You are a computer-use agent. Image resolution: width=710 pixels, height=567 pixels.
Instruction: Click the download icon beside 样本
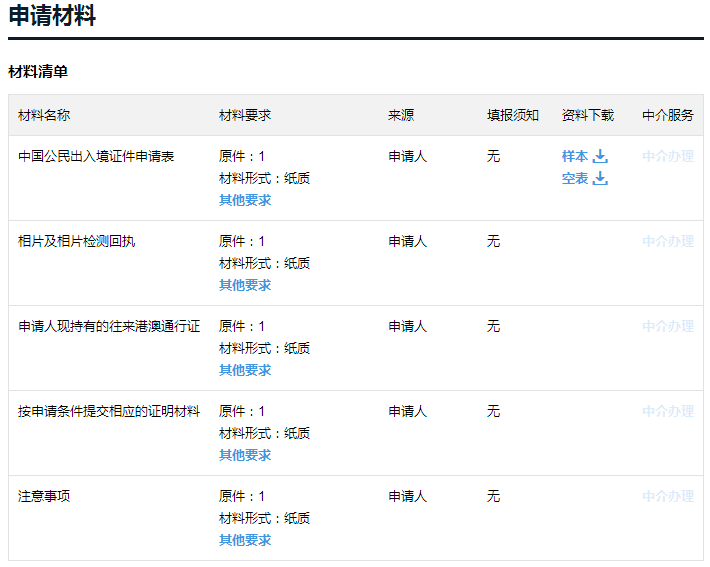(x=600, y=157)
